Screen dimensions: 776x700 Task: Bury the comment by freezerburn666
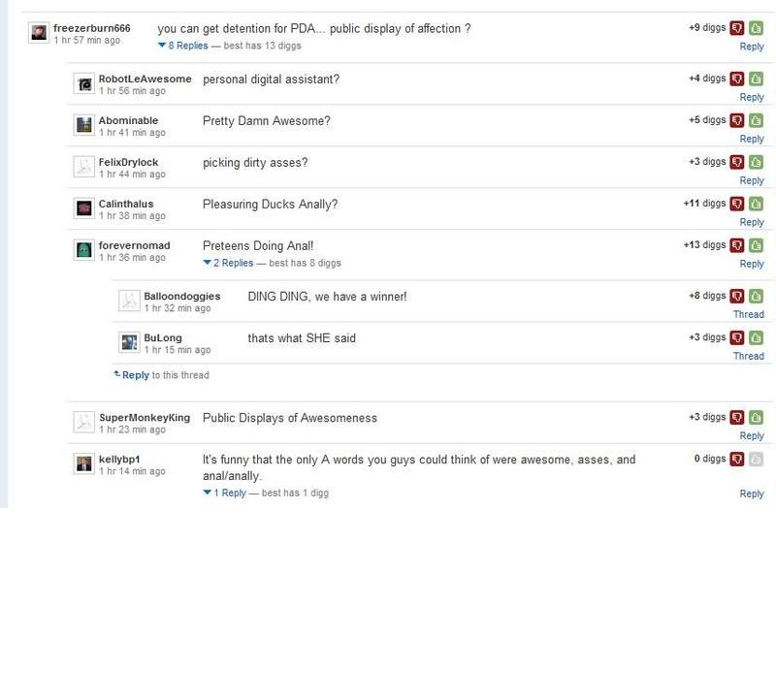pos(737,28)
